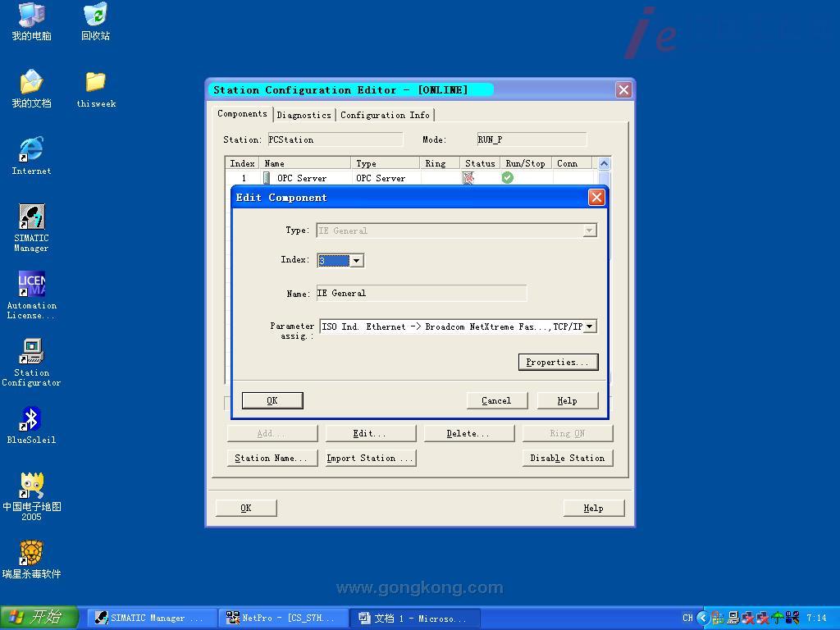The width and height of the screenshot is (840, 630).
Task: Switch to the Configuration Info tab
Action: 385,115
